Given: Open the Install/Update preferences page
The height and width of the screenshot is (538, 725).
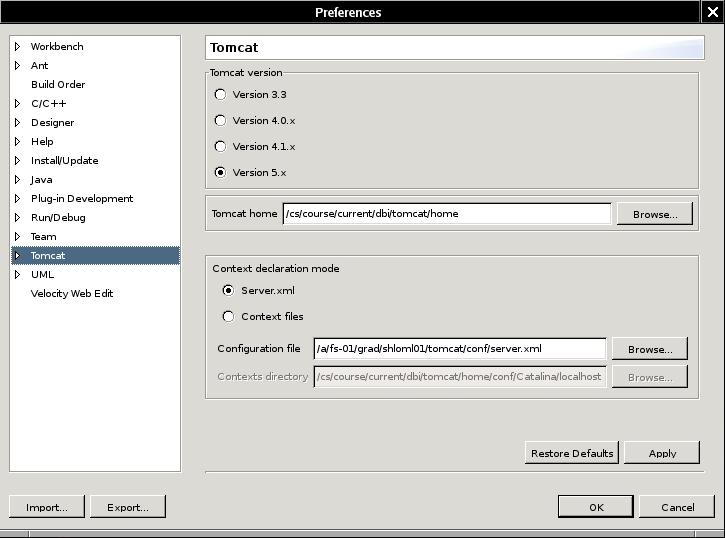Looking at the screenshot, I should [x=64, y=160].
